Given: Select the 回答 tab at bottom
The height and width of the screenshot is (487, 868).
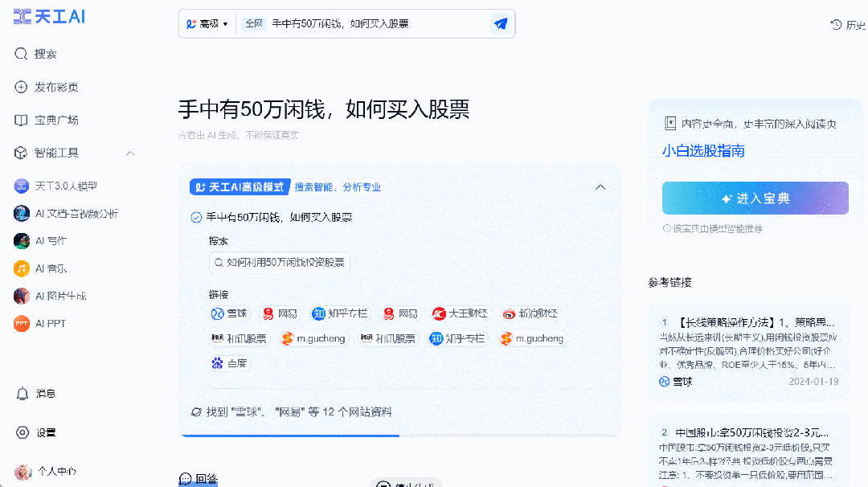Looking at the screenshot, I should point(199,477).
